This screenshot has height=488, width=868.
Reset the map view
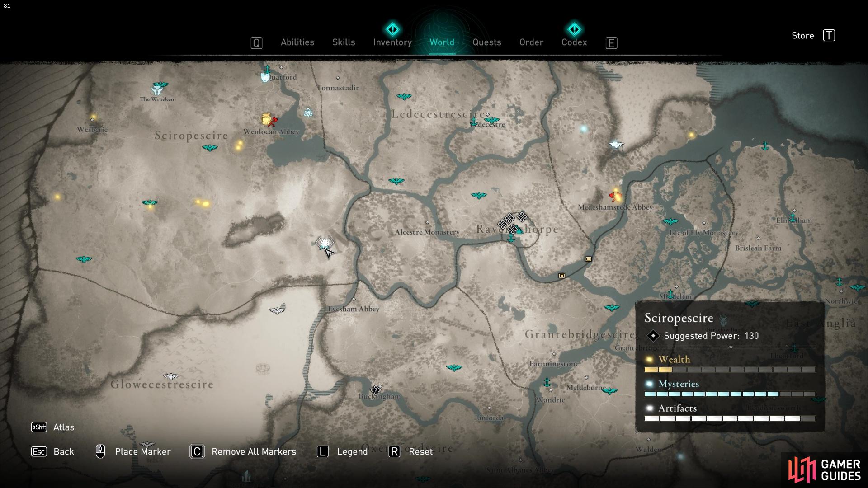coord(420,451)
